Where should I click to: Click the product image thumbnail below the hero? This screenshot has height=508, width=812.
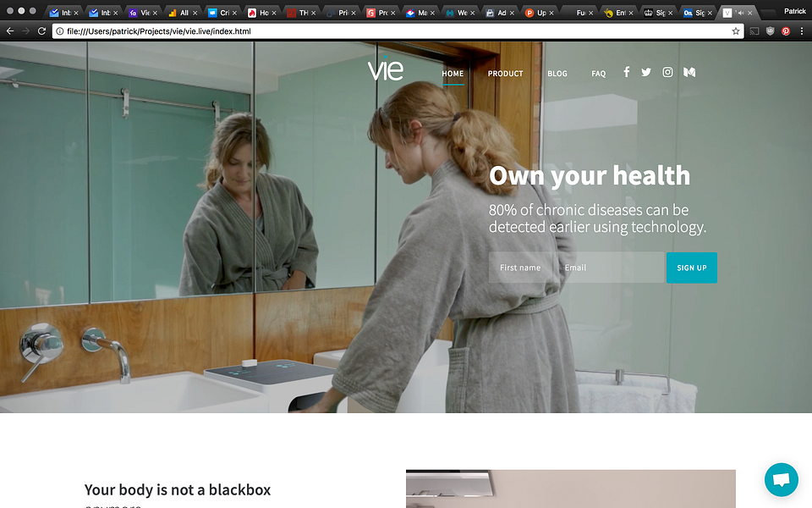(x=571, y=489)
